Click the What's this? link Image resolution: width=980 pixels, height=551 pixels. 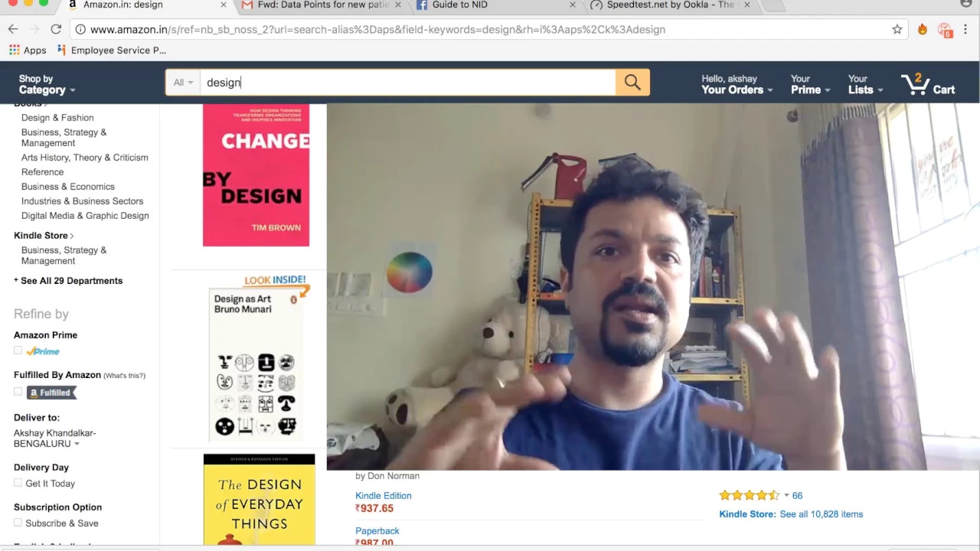point(124,376)
